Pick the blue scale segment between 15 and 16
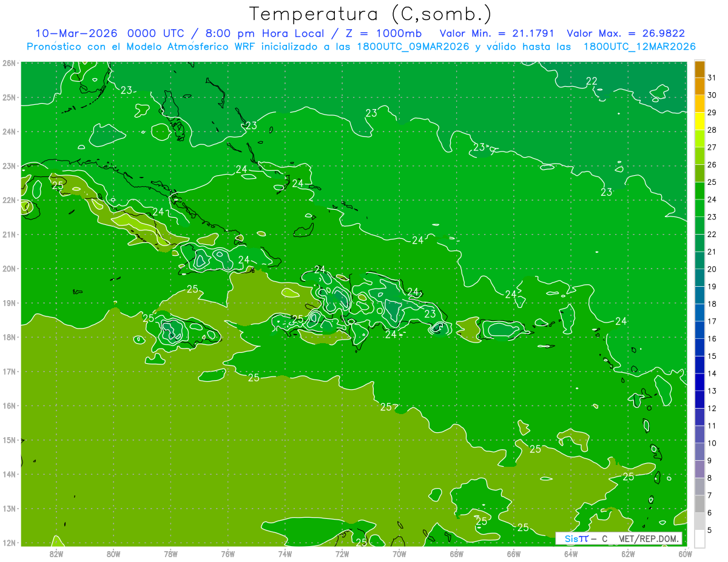The image size is (728, 562). coord(699,348)
